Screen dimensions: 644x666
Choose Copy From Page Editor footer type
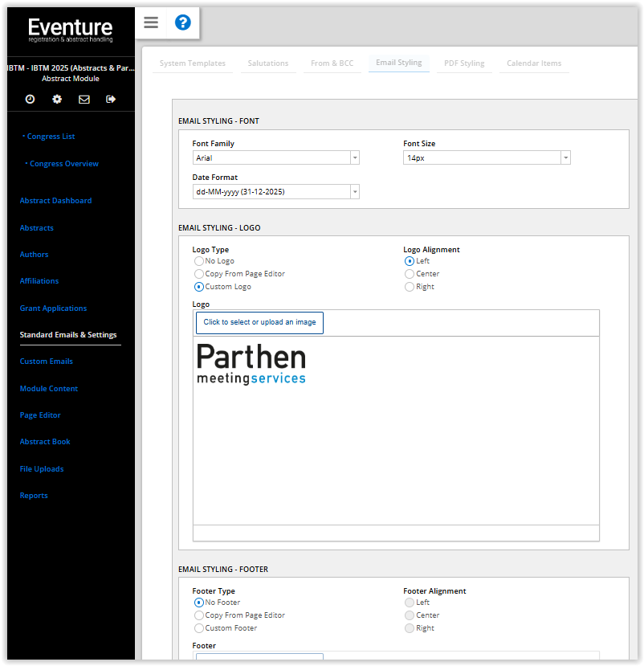click(198, 615)
